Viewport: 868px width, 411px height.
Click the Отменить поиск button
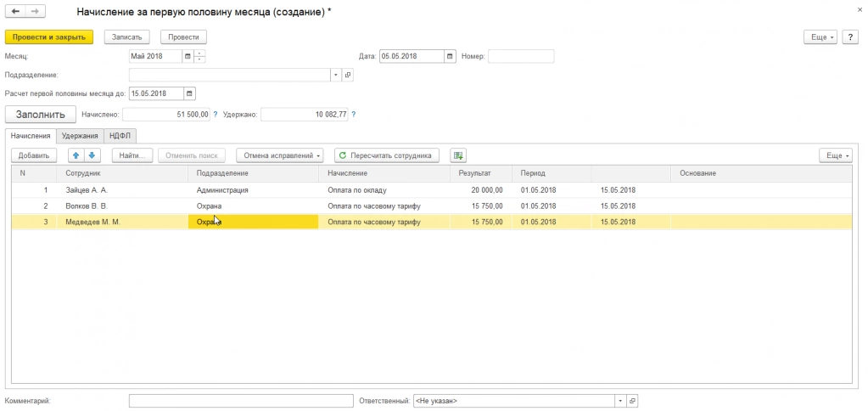(x=192, y=155)
